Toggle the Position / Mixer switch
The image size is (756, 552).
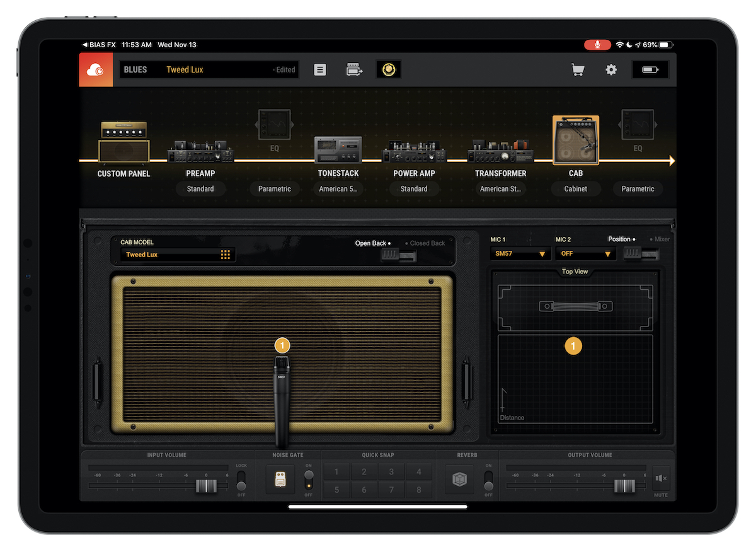[641, 253]
